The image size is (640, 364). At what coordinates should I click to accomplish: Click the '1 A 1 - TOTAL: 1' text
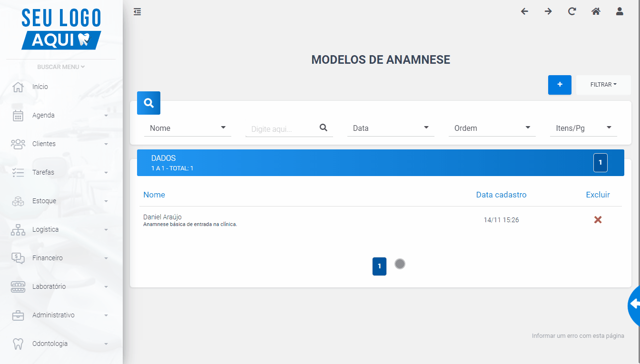(x=172, y=168)
